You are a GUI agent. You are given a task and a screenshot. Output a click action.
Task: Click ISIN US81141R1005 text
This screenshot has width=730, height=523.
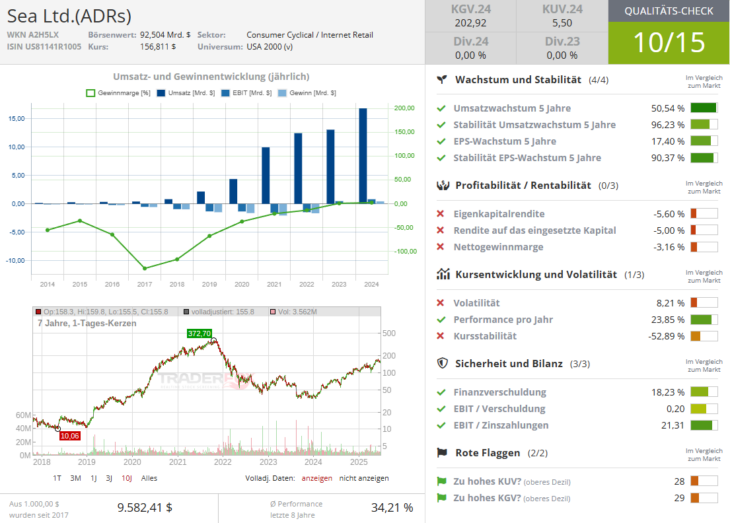(44, 47)
